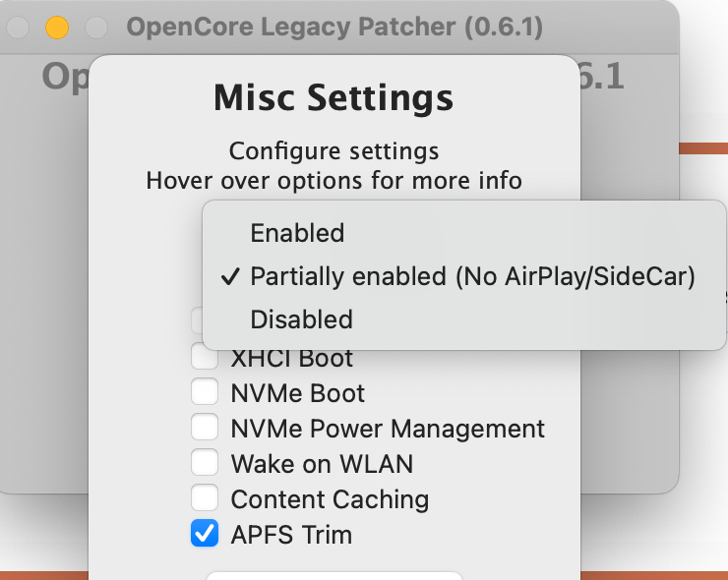Click the gray close button in title bar

tap(18, 28)
